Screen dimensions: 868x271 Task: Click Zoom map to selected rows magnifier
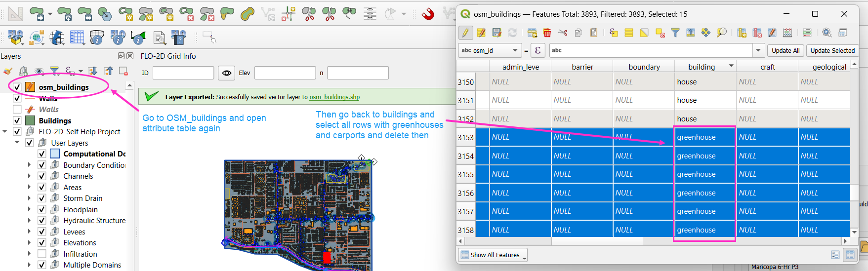[x=721, y=33]
